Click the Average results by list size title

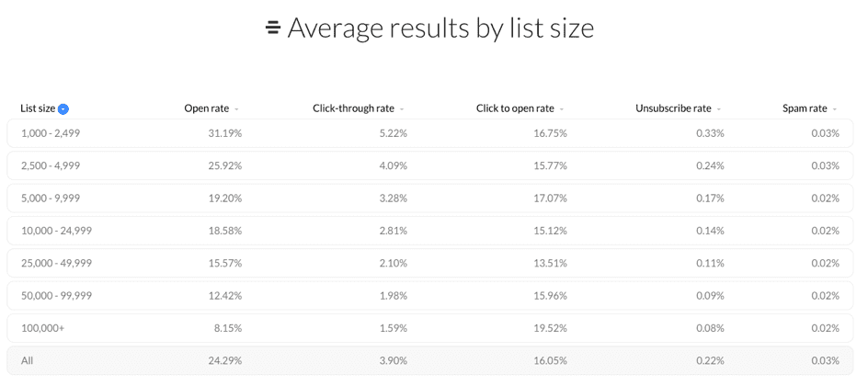coord(440,28)
